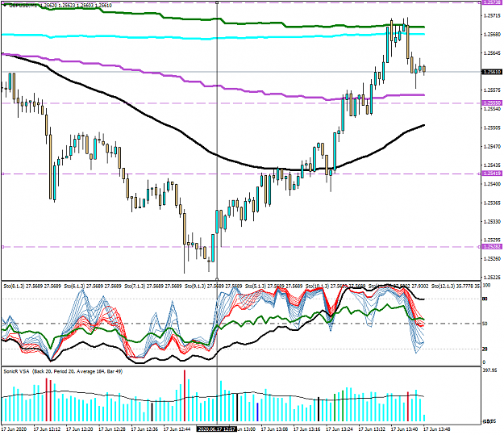
Task: Click the 17 Jun 12:44 time axis label
Action: click(177, 429)
